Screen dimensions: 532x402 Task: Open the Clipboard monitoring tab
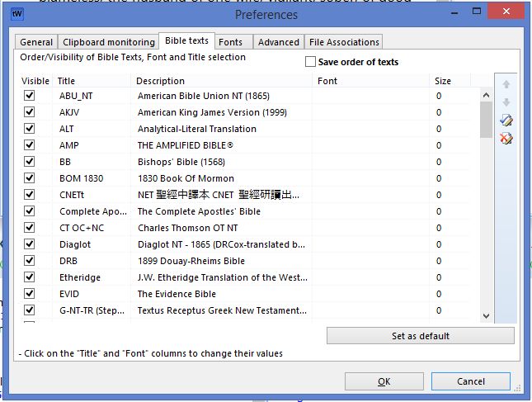109,42
